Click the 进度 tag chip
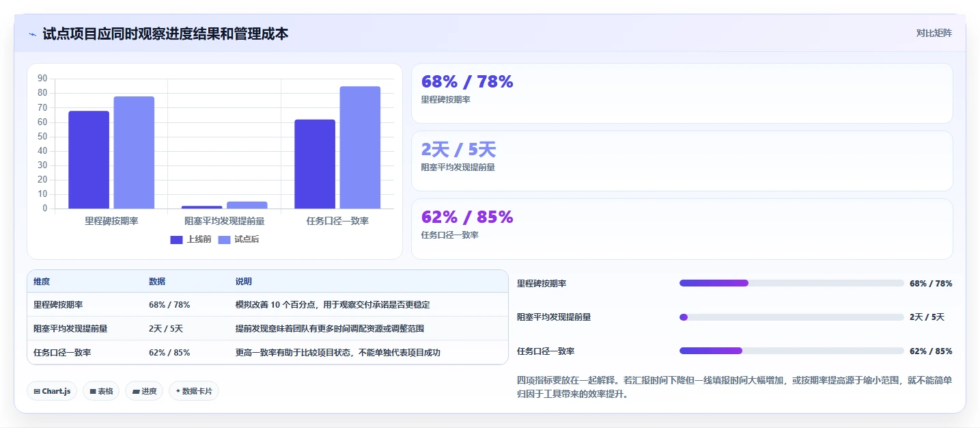980x428 pixels. (144, 391)
